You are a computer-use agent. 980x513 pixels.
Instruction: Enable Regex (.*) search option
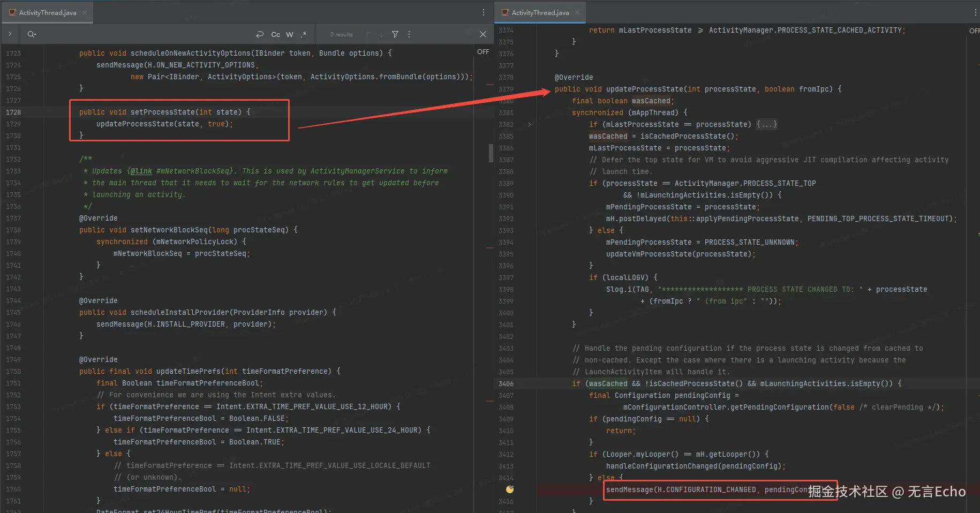304,34
